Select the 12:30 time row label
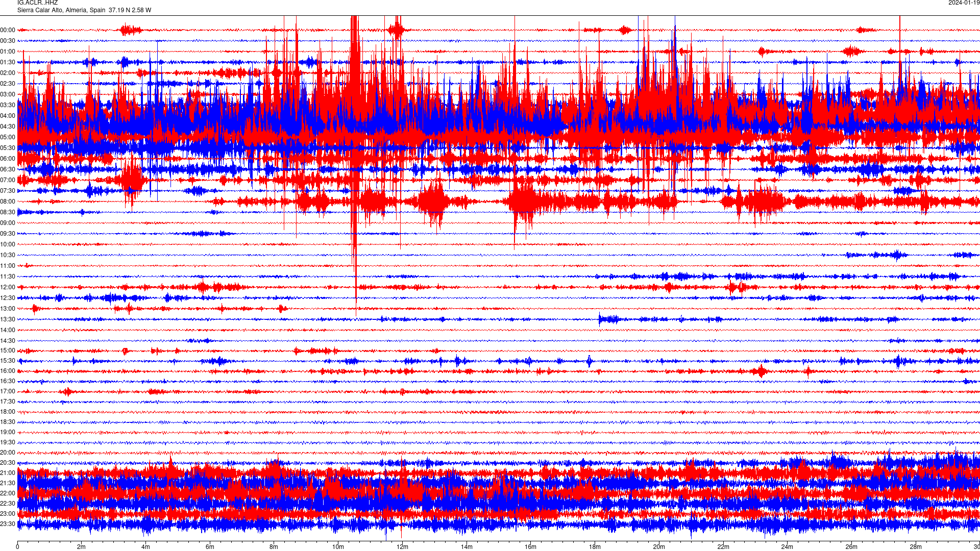Screen dimensions: 980x551 [x=8, y=298]
